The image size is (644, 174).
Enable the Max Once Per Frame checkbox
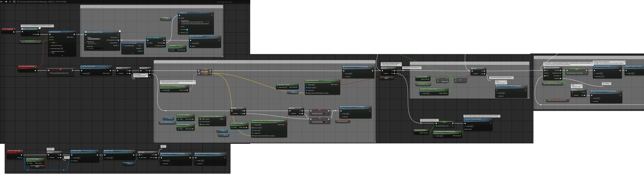tap(63, 46)
